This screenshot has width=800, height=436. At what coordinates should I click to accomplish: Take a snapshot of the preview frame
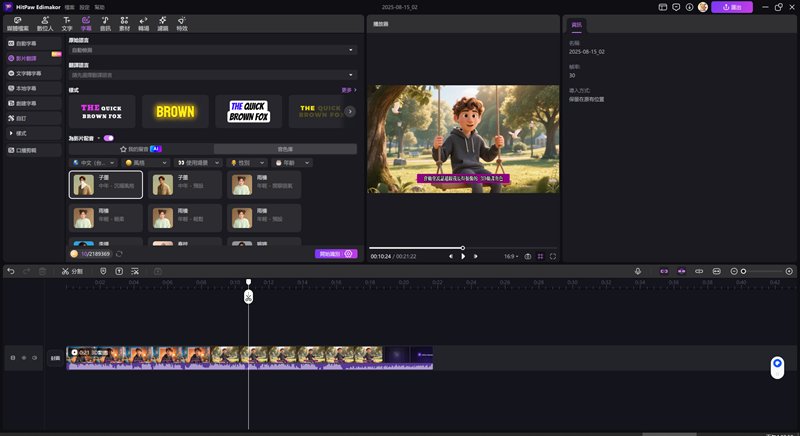[x=528, y=257]
